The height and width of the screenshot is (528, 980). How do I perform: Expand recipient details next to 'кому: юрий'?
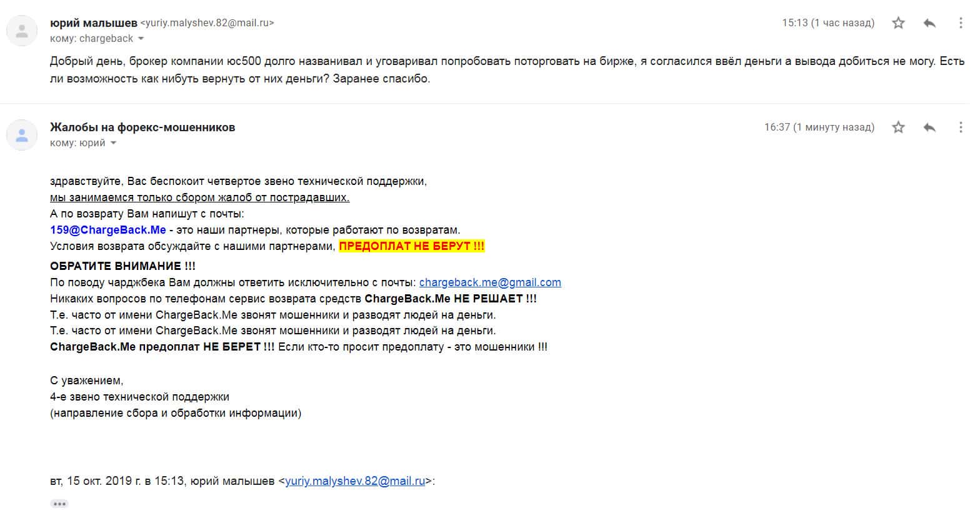tap(113, 143)
